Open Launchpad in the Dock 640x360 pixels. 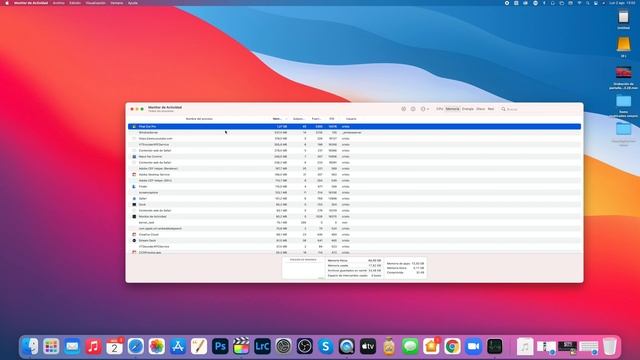coord(51,347)
